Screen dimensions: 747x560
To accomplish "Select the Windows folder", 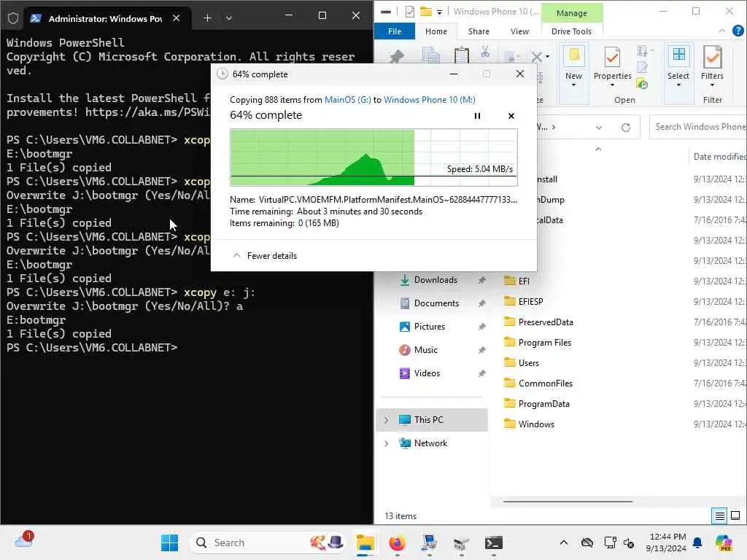I will tap(530, 424).
